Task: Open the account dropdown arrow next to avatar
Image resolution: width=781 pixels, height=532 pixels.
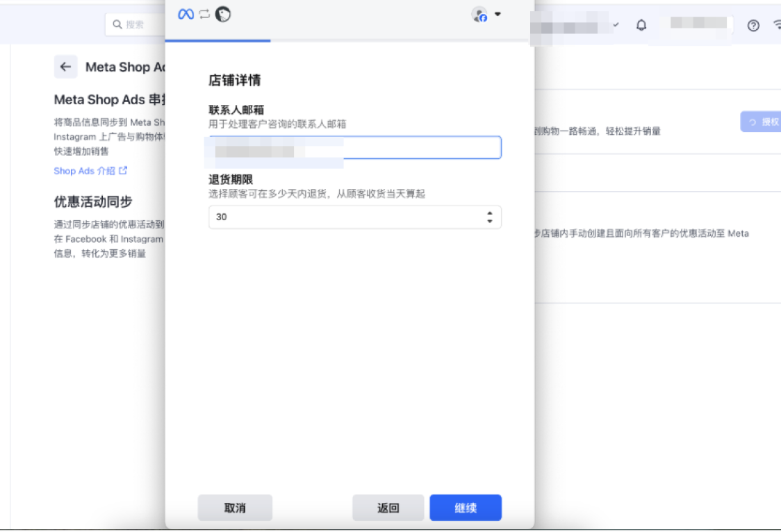Action: pyautogui.click(x=498, y=14)
